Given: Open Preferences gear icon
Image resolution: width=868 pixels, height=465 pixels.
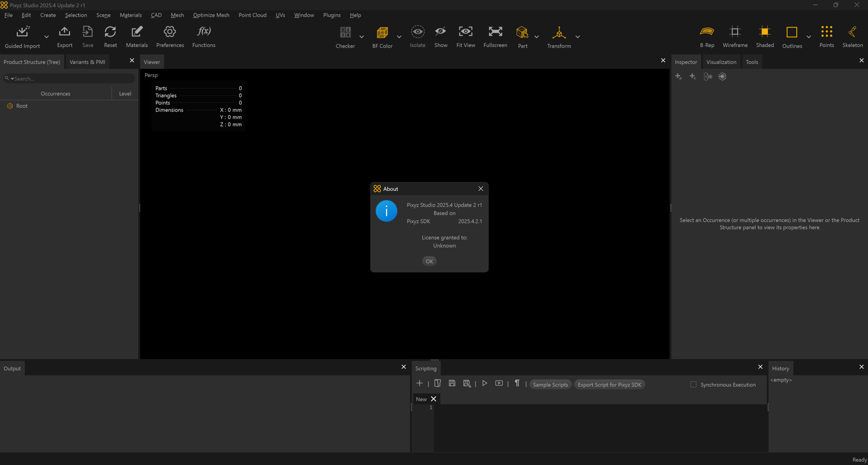Looking at the screenshot, I should (170, 32).
